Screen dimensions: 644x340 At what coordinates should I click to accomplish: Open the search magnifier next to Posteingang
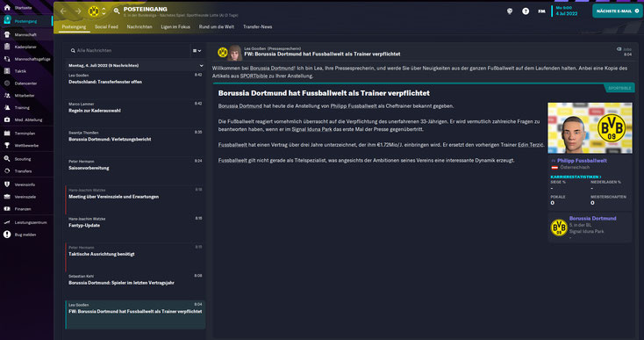pyautogui.click(x=117, y=11)
